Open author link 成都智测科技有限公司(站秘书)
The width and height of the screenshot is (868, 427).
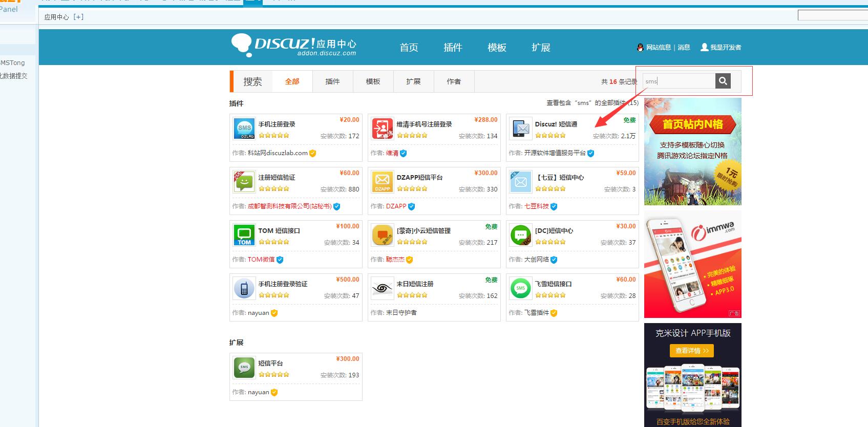coord(289,206)
